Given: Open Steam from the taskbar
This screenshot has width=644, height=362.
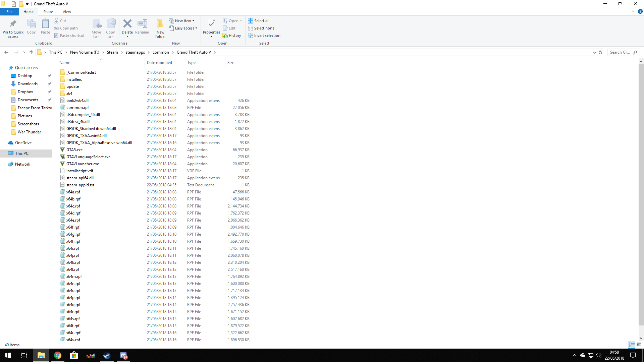Looking at the screenshot, I should click(107, 355).
